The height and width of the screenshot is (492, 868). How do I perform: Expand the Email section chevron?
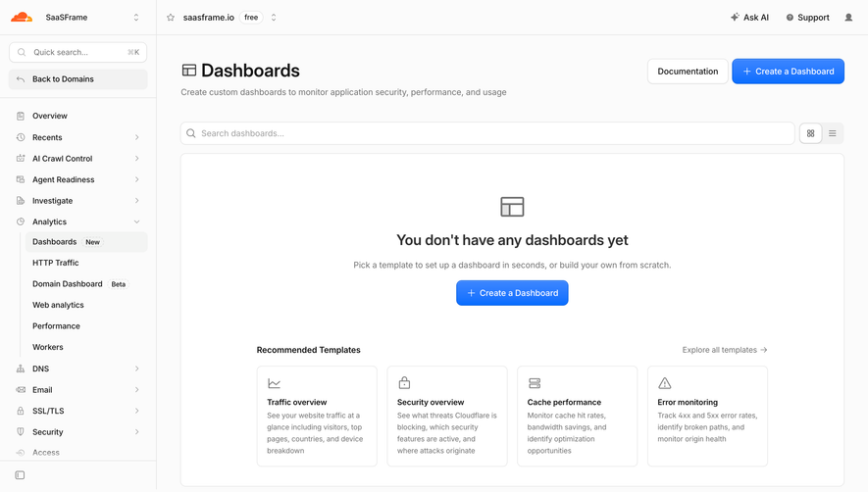(136, 390)
